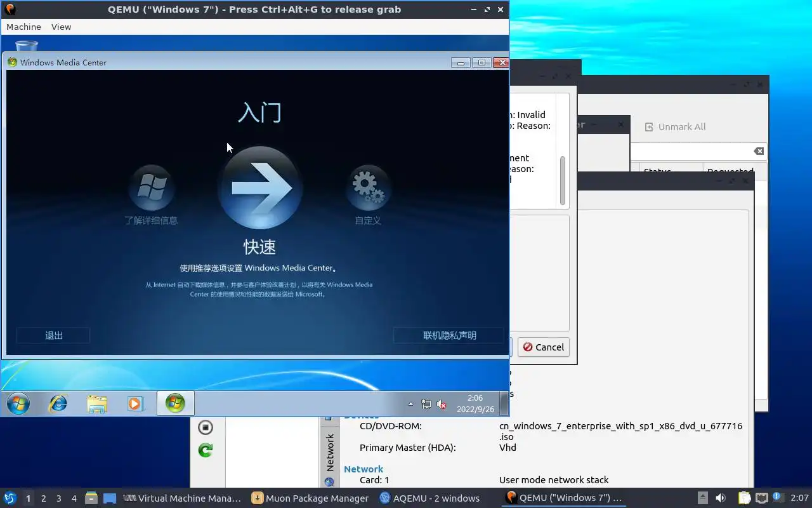Switch to workspace 1 in pager

click(28, 498)
